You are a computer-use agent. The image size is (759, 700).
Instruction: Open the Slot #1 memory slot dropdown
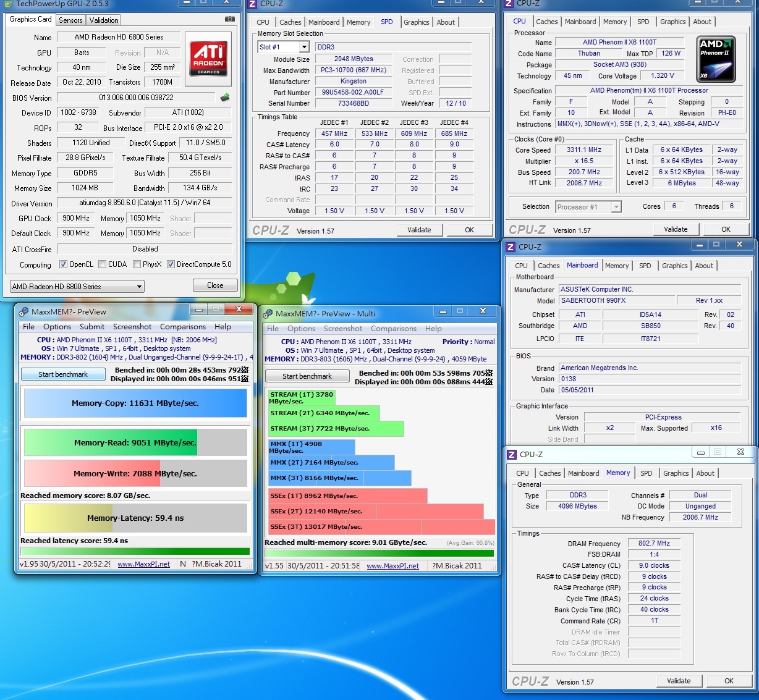click(304, 47)
